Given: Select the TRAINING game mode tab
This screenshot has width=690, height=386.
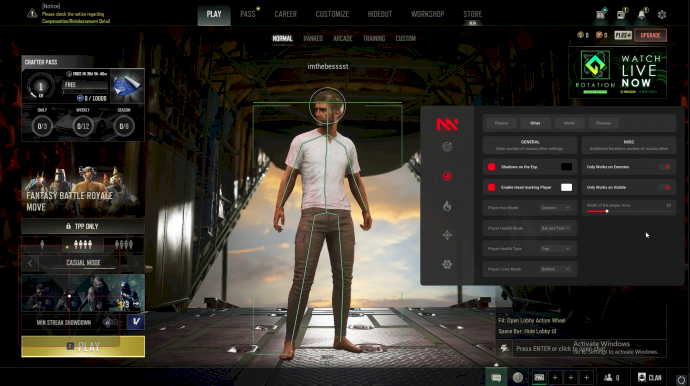Looking at the screenshot, I should tap(374, 38).
